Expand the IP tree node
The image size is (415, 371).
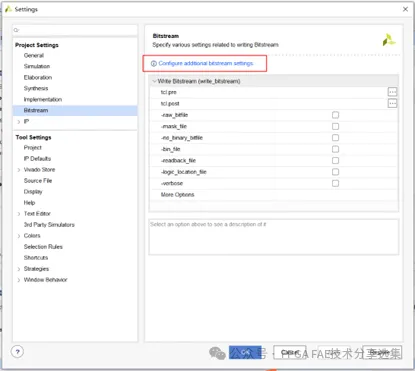(19, 122)
